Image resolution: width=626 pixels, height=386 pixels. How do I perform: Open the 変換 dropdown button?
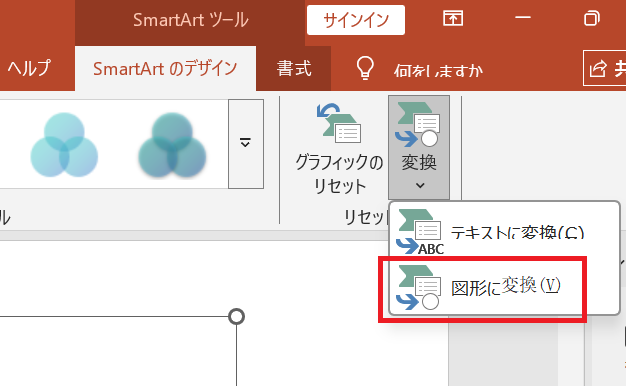[x=419, y=147]
